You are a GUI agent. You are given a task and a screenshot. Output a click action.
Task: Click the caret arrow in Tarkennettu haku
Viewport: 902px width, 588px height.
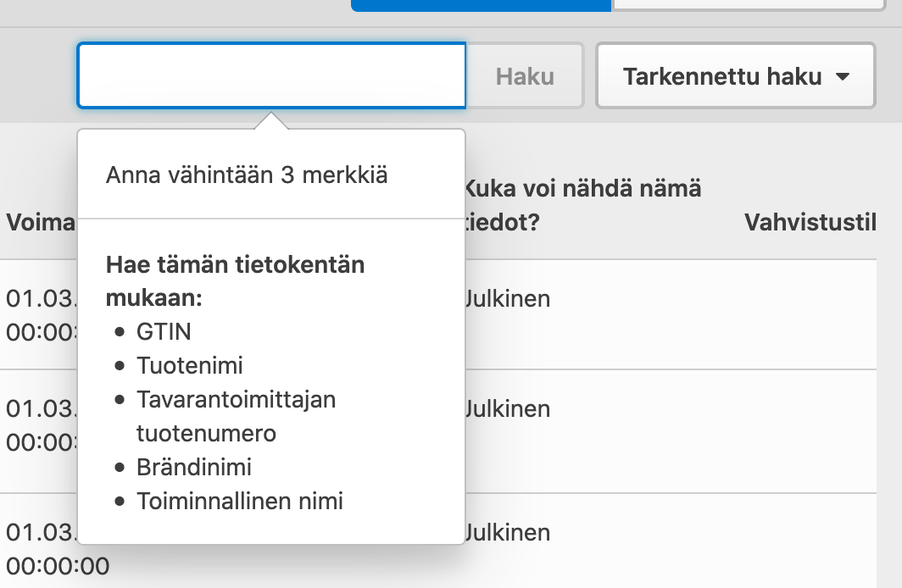[842, 77]
